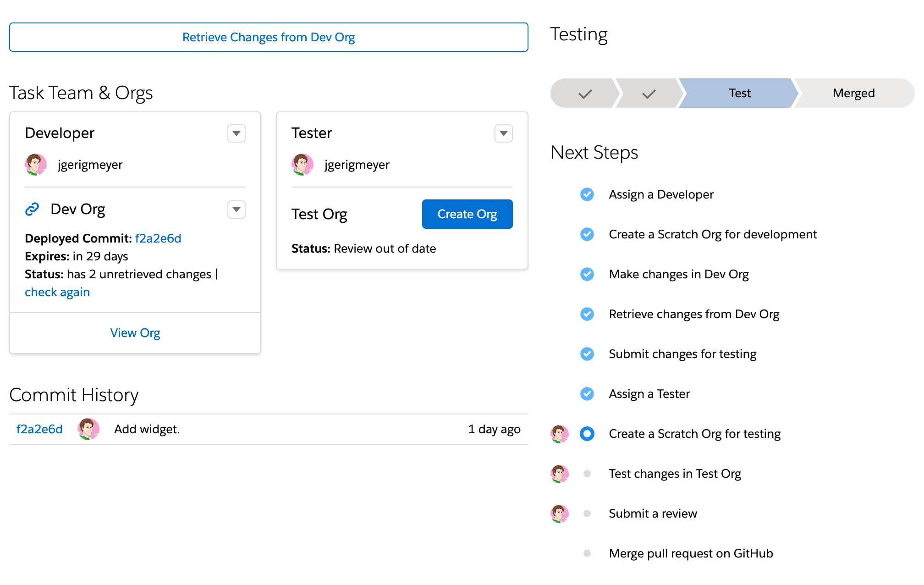
Task: Select the active Create Scratch Org for testing radio
Action: (587, 434)
